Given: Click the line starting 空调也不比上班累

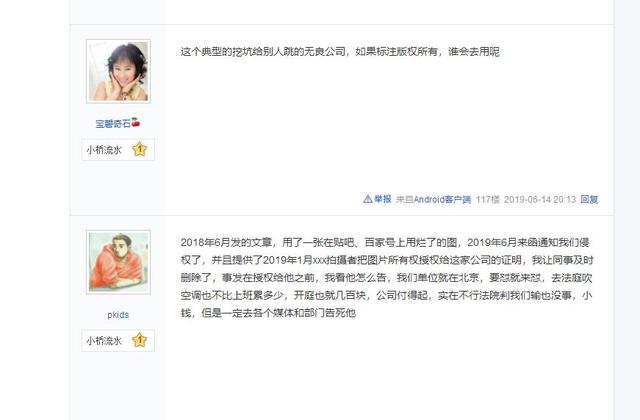Looking at the screenshot, I should (386, 296).
